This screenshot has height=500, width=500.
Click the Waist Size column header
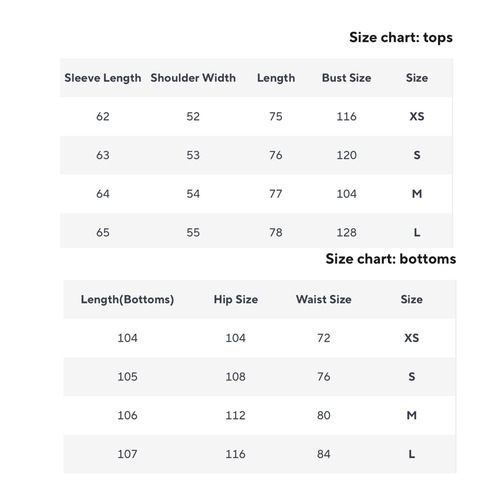tap(324, 299)
